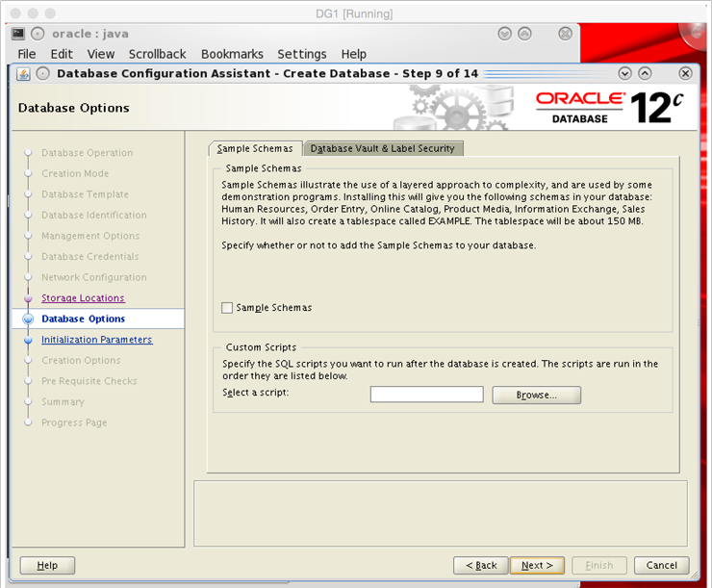Select the Database Options step in sidebar

83,319
